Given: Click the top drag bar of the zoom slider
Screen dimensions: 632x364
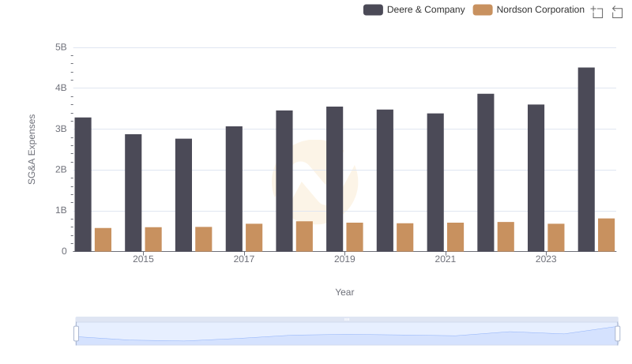Looking at the screenshot, I should pos(347,319).
